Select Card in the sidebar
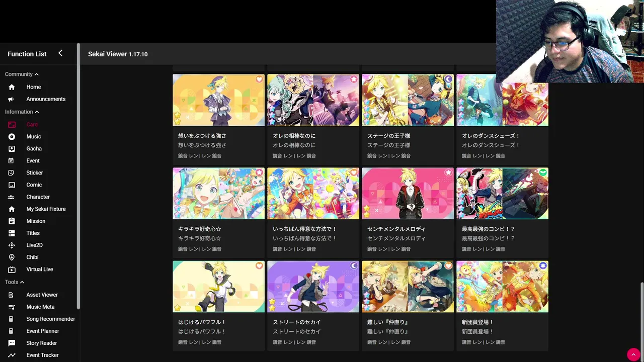 point(32,124)
